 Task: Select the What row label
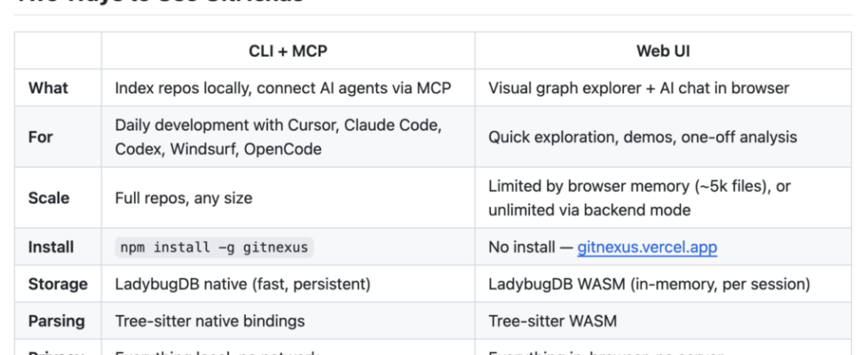(x=48, y=88)
